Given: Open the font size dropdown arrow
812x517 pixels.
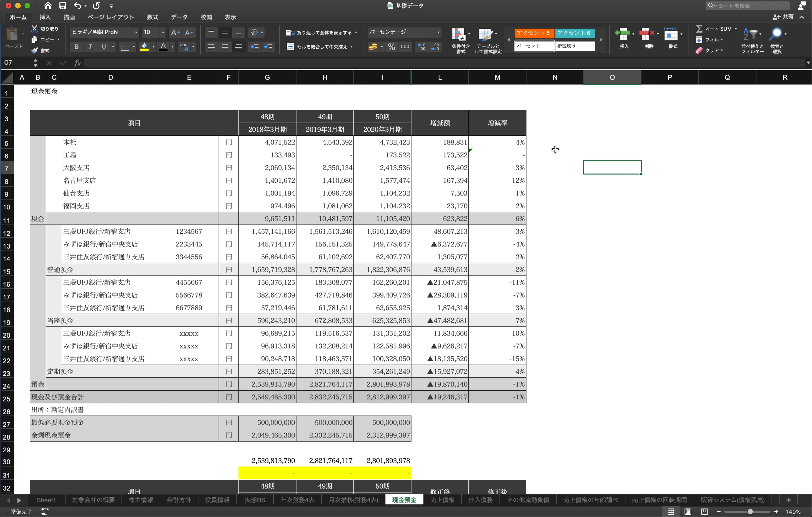Looking at the screenshot, I should (x=163, y=32).
